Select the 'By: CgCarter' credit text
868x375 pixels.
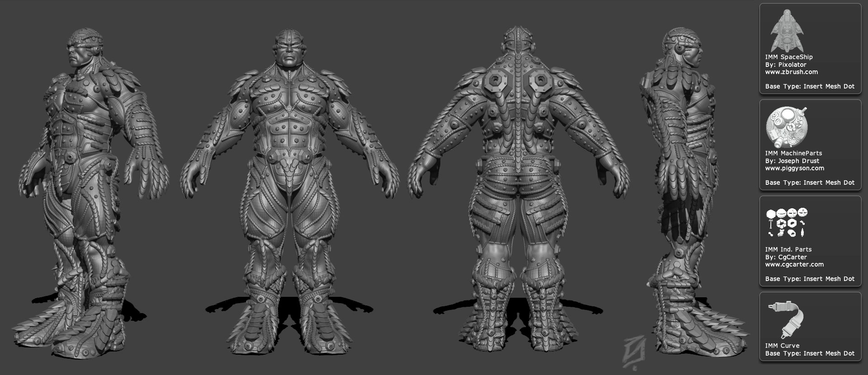pyautogui.click(x=786, y=257)
